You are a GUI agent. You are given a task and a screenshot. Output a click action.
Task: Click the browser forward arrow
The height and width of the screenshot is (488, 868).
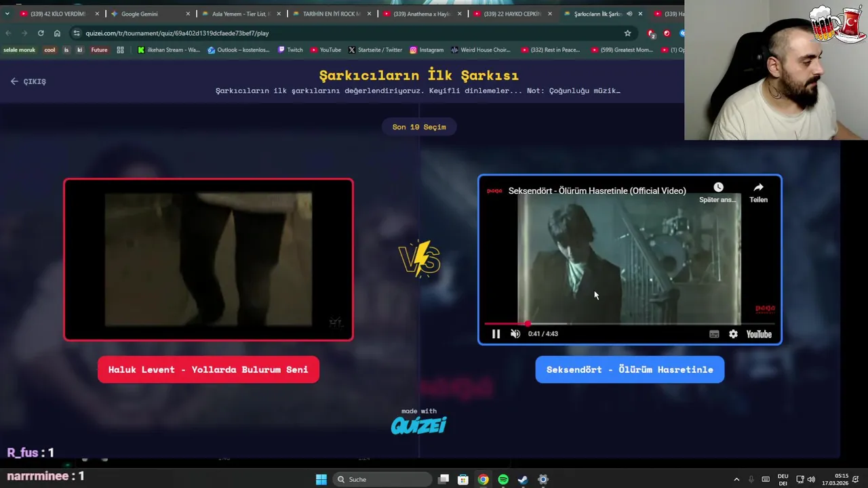(x=24, y=33)
